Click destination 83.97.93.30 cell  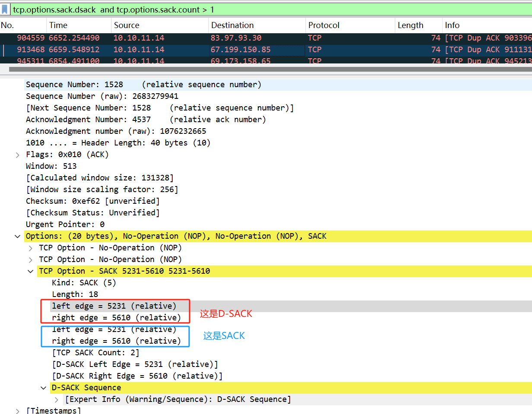236,38
